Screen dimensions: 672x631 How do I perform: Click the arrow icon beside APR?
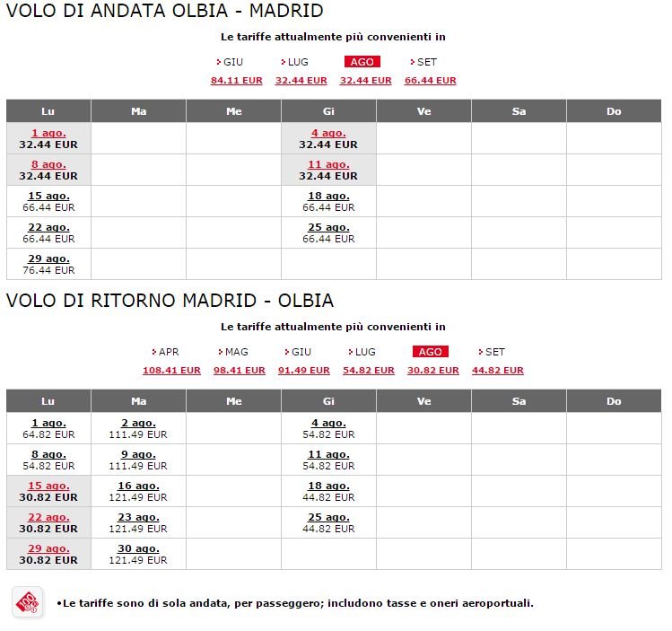(x=153, y=352)
